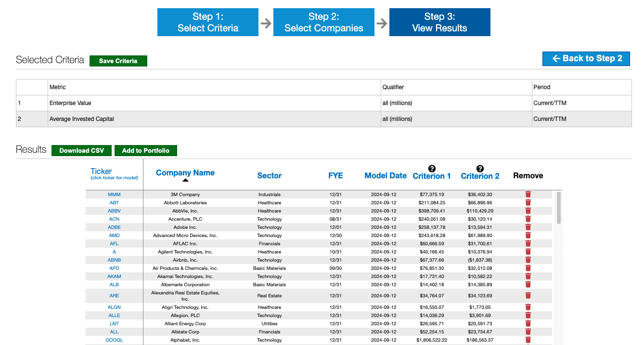Screen dimensions: 644x345
Task: Click the ALGN ticker link
Action: (x=114, y=307)
